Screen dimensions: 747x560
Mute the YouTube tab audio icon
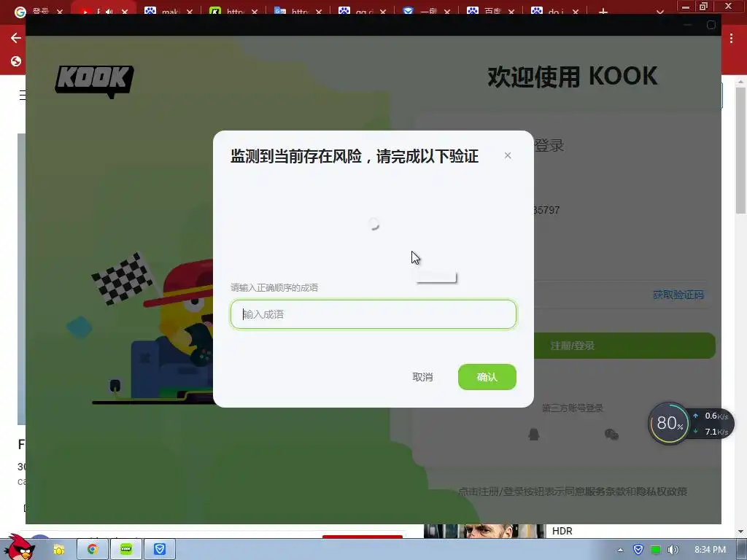click(x=109, y=12)
